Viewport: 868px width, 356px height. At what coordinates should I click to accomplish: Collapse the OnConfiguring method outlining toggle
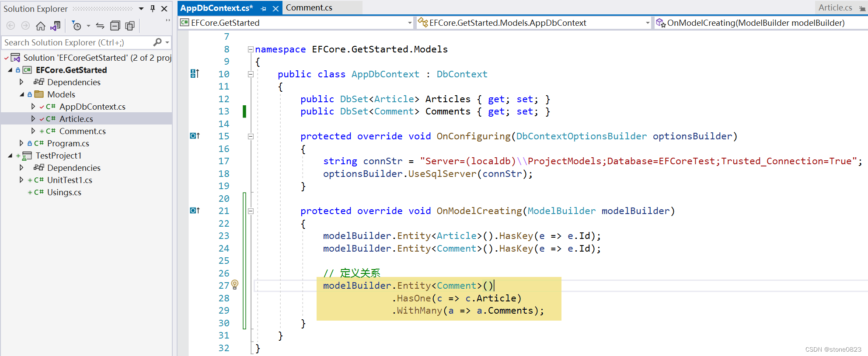(x=251, y=136)
